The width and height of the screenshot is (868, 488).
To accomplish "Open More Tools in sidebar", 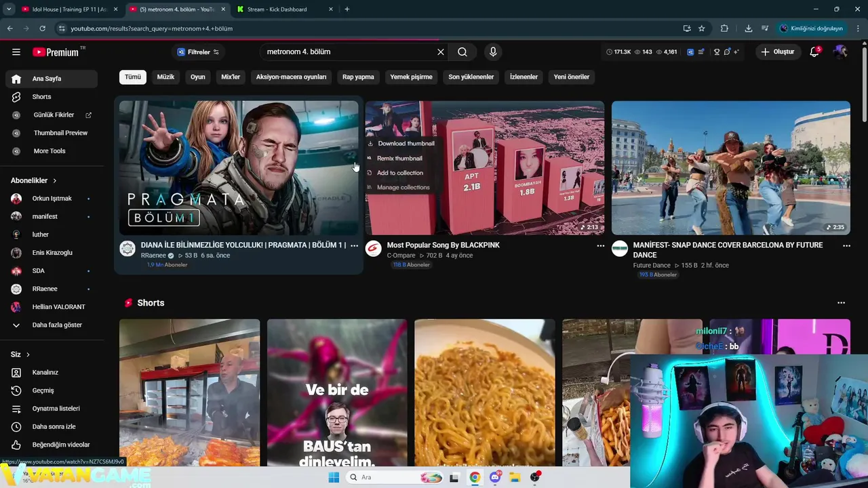I will click(52, 151).
